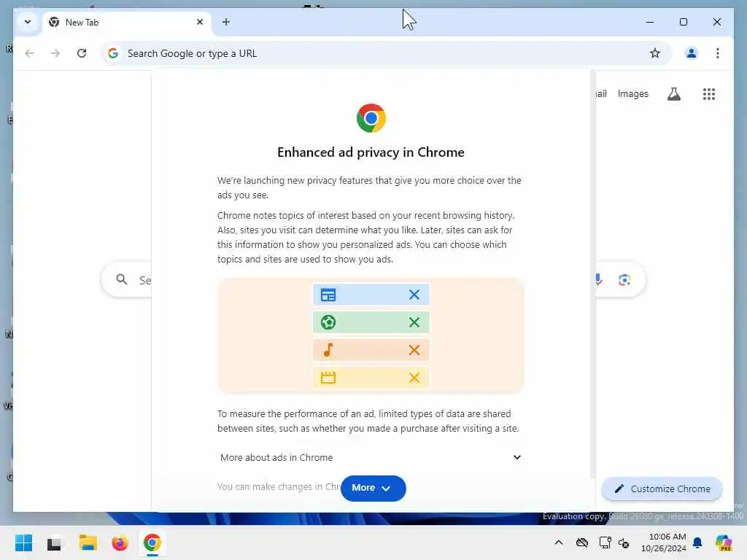Open the Google apps grid
The image size is (747, 560).
click(x=709, y=94)
